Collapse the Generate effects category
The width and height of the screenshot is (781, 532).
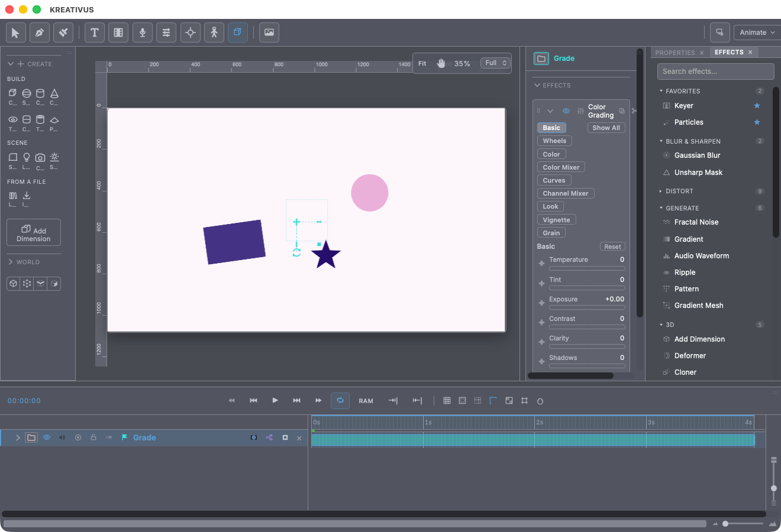(x=661, y=208)
